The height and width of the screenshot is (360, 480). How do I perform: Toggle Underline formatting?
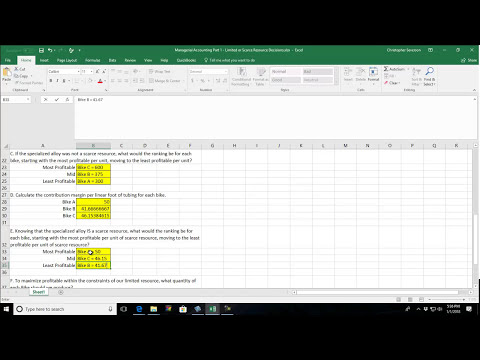(x=64, y=81)
